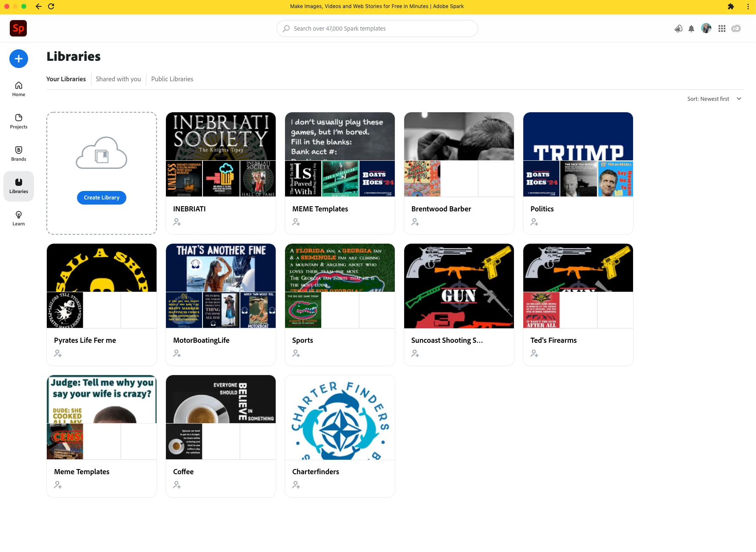The height and width of the screenshot is (552, 756).
Task: Open the coffee cup cover thumbnail
Action: tap(221, 399)
